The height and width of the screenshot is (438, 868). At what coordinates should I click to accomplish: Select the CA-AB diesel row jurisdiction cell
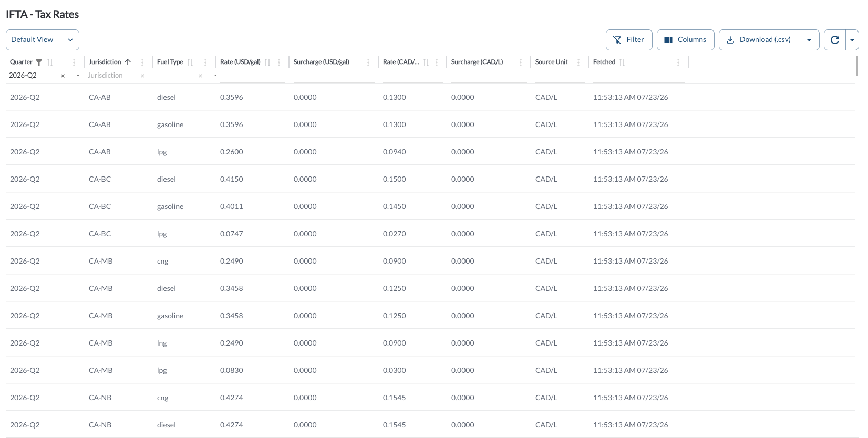click(100, 97)
